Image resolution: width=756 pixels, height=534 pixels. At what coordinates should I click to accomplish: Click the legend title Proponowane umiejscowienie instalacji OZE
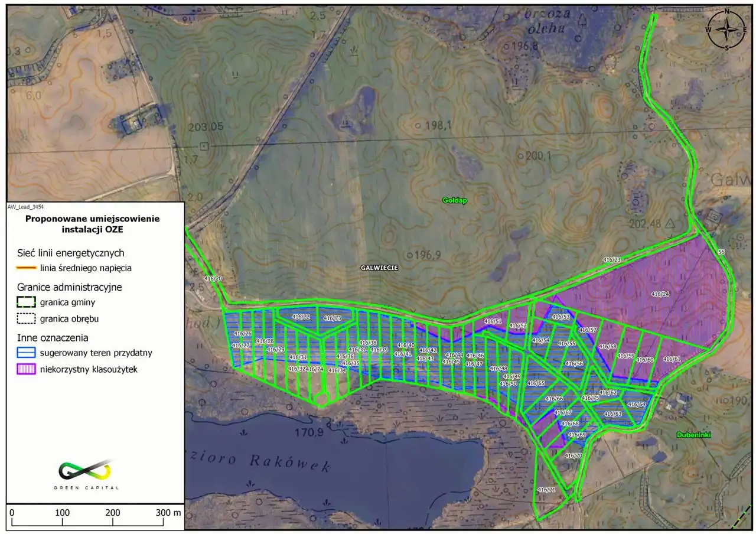tap(92, 223)
